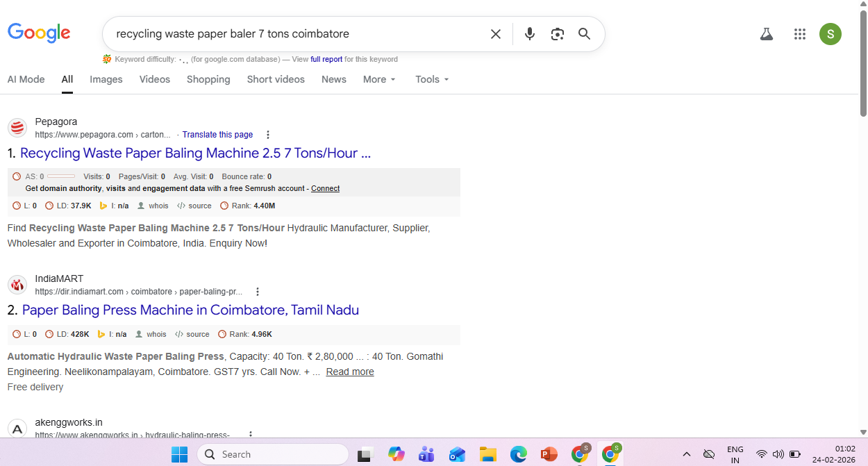Click the Windows taskbar Search box
This screenshot has height=466, width=868.
pos(273,454)
